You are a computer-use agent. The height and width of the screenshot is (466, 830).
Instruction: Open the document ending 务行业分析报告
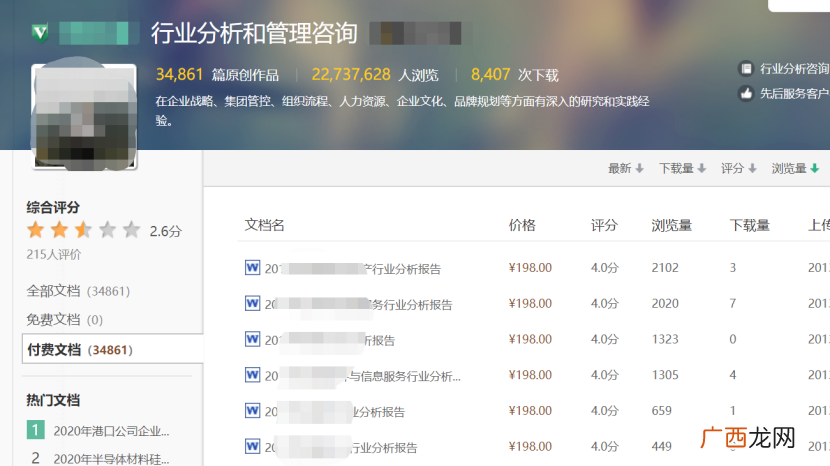coord(359,304)
